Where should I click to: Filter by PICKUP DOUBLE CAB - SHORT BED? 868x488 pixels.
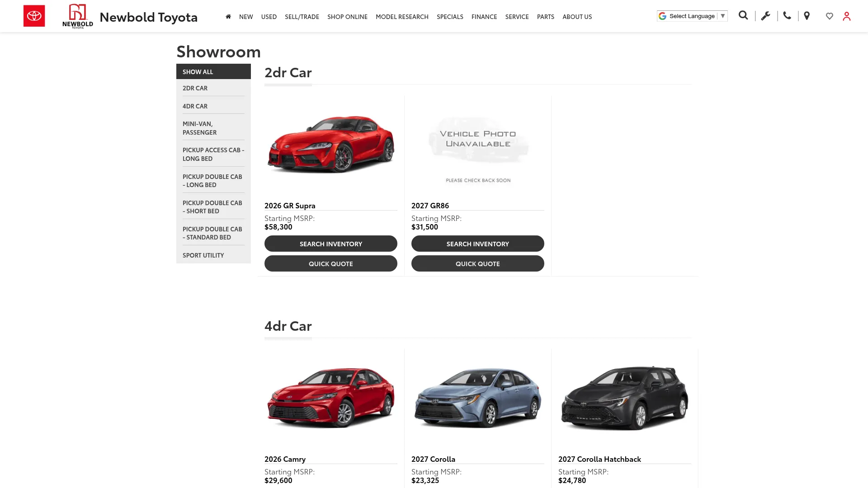point(213,206)
